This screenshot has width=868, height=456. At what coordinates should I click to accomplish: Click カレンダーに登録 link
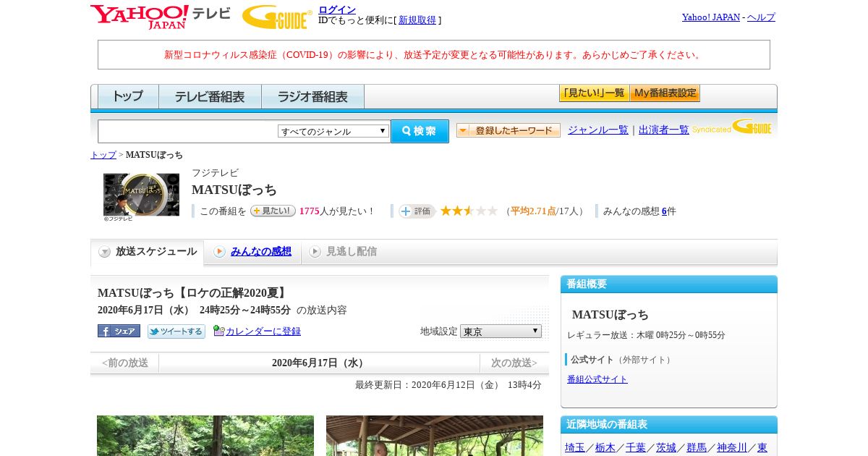tap(263, 332)
